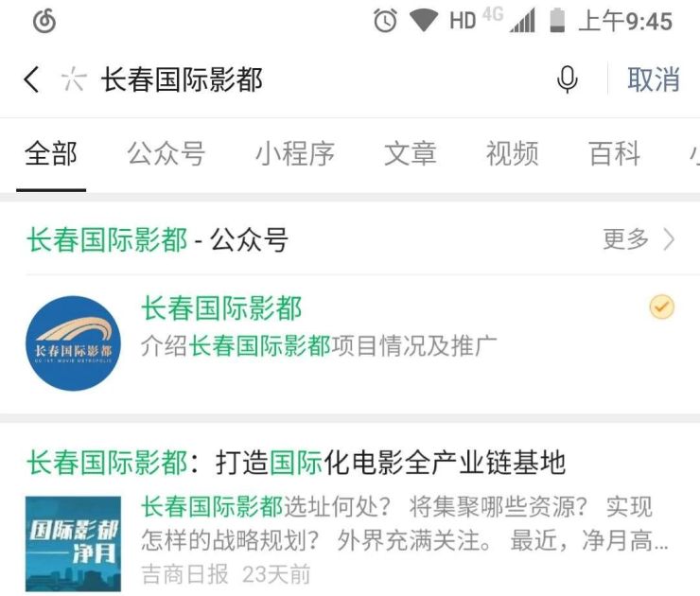Image resolution: width=700 pixels, height=596 pixels.
Task: Tap the battery status icon
Action: click(557, 21)
